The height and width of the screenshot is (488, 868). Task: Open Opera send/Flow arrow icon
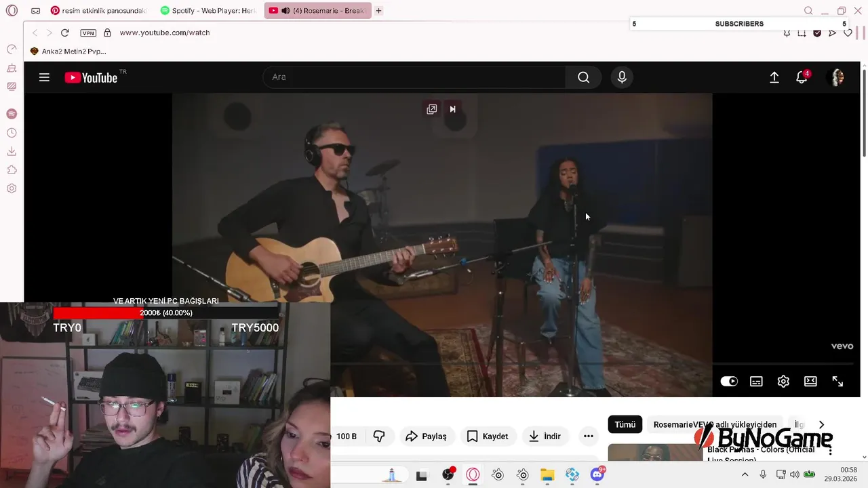(832, 33)
